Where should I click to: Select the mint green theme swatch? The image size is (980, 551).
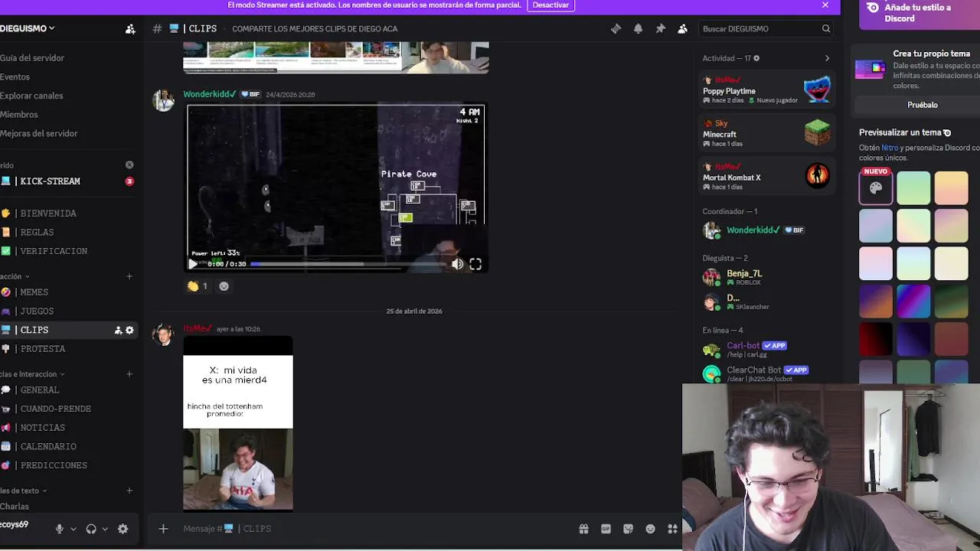pyautogui.click(x=913, y=187)
